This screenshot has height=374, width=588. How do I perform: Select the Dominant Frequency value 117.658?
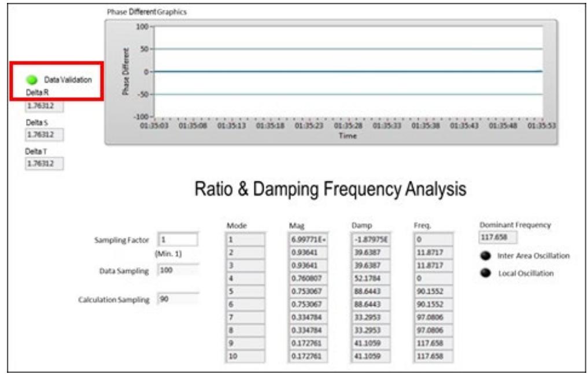(x=498, y=237)
